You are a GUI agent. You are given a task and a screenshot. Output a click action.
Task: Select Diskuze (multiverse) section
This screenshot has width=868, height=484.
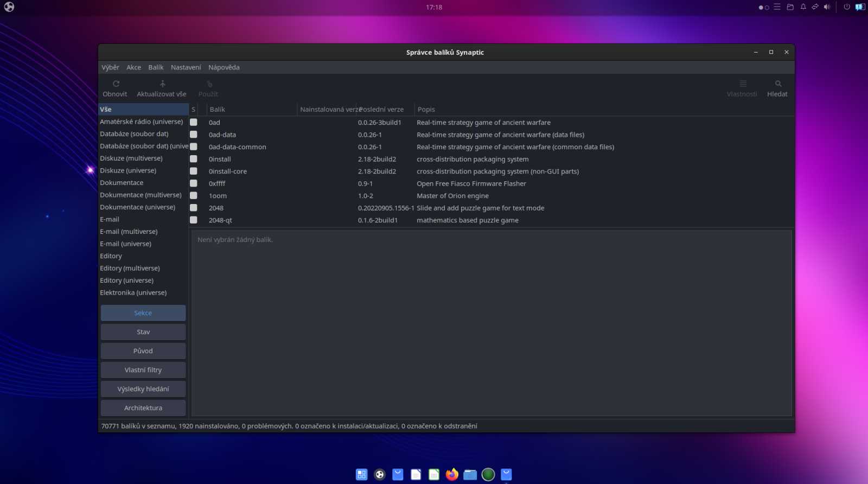pos(143,158)
